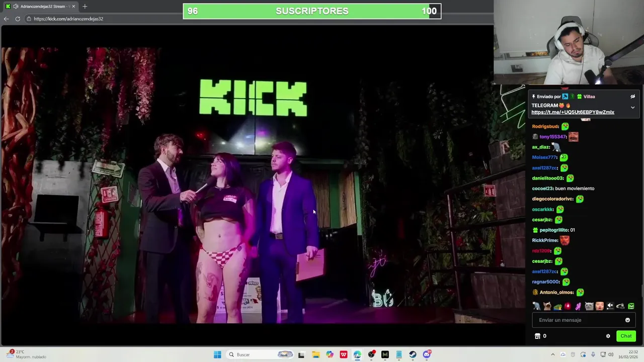
Task: Open Task View on the taskbar
Action: (301, 354)
